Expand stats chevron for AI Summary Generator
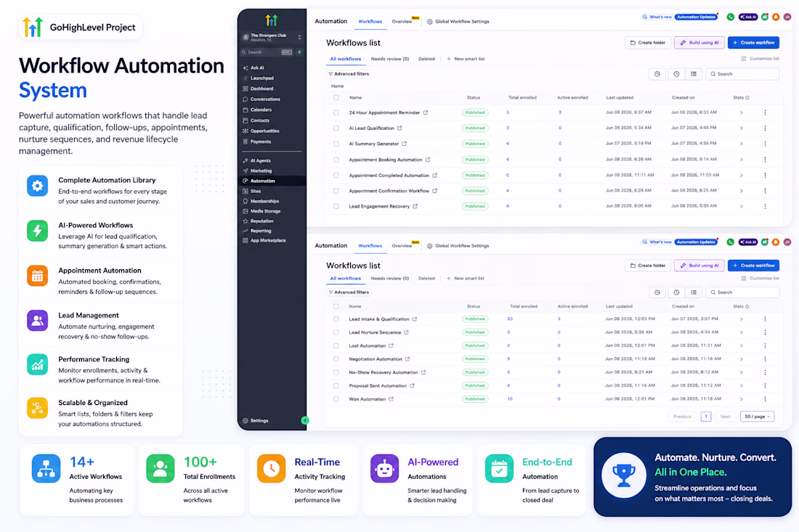The image size is (799, 532). tap(741, 144)
